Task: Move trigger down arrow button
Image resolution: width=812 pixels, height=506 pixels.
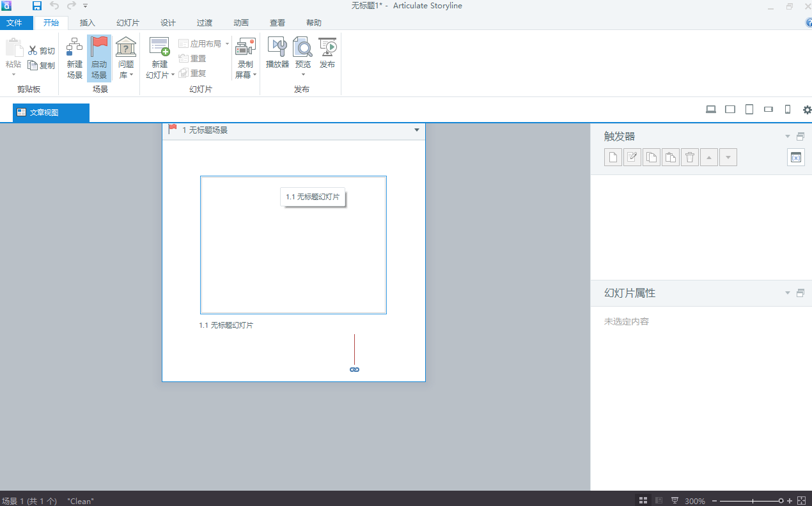Action: 728,157
